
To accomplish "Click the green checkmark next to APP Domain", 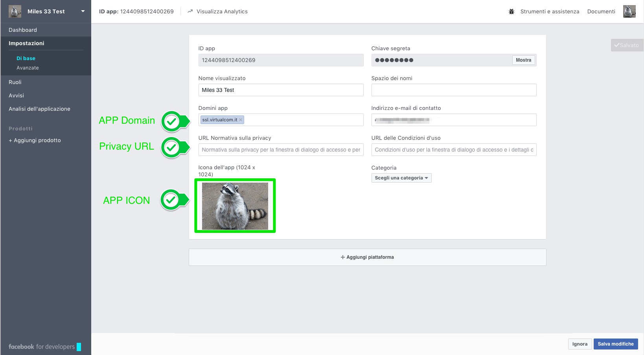I will coord(172,122).
